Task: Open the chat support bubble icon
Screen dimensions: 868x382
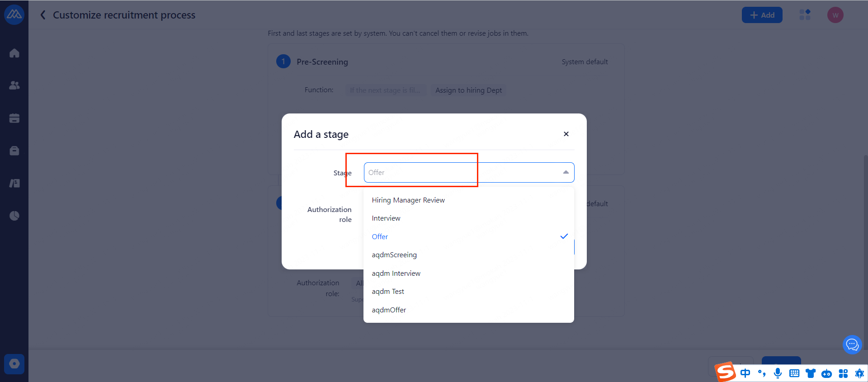Action: click(852, 345)
